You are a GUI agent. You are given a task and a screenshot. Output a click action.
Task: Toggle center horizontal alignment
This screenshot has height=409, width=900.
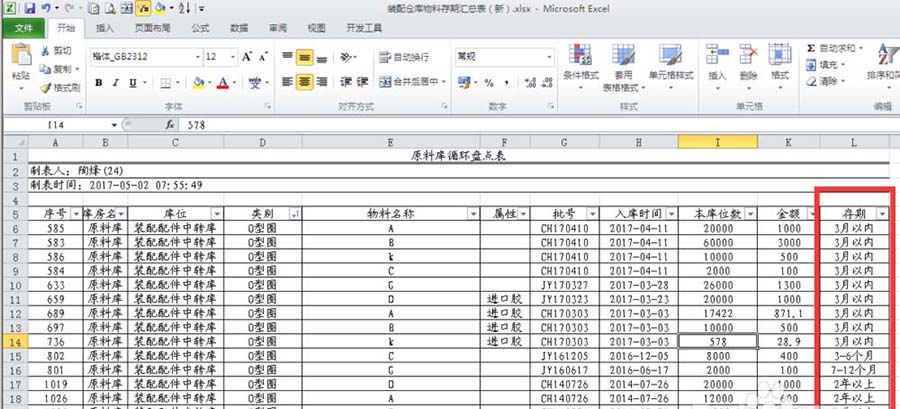point(305,83)
